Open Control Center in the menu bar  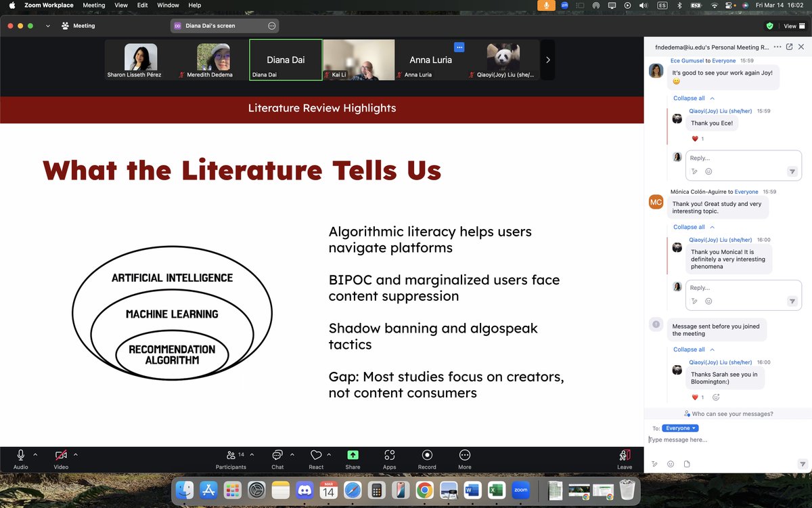(729, 5)
